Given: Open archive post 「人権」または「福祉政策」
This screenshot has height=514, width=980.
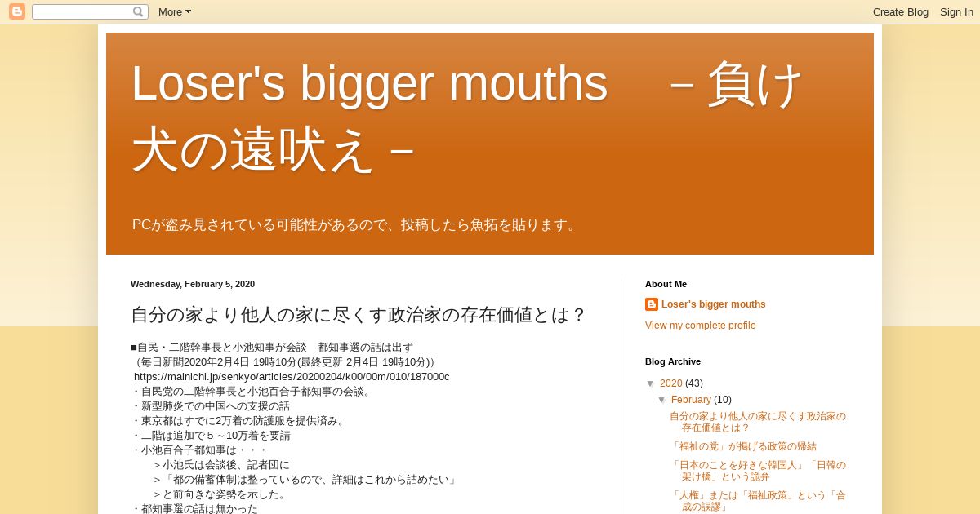Looking at the screenshot, I should tap(758, 501).
